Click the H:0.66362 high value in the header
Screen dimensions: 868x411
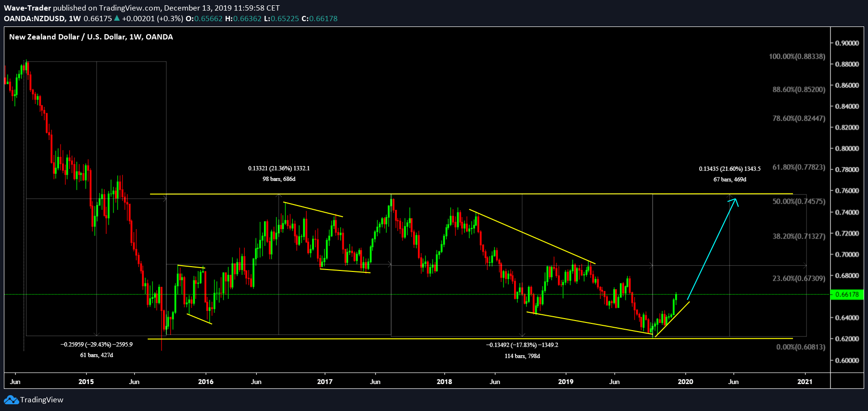pyautogui.click(x=243, y=19)
